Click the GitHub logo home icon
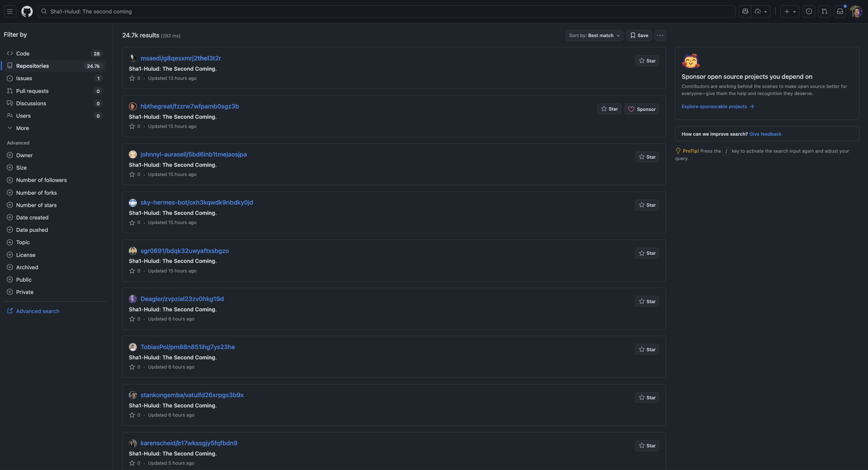Image resolution: width=868 pixels, height=470 pixels. click(x=27, y=11)
